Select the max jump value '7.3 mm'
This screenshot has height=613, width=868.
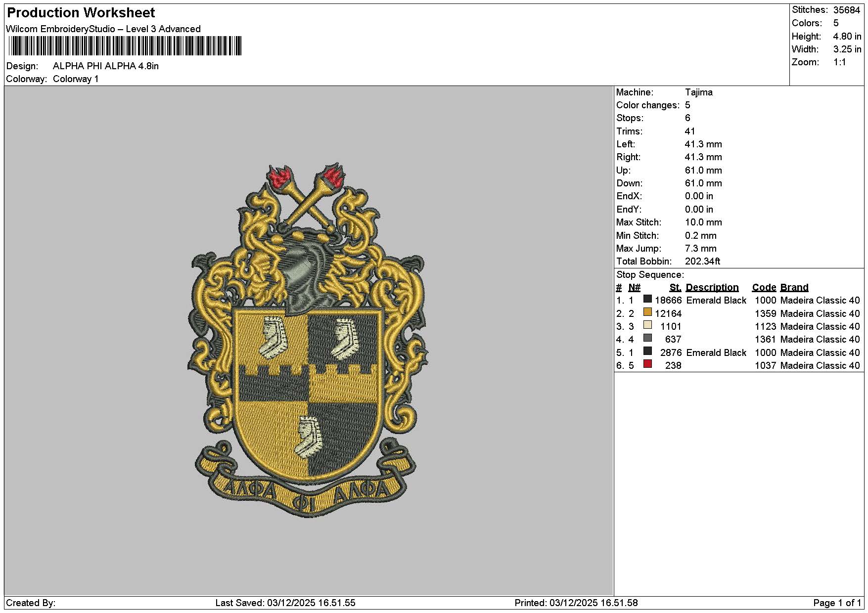point(701,249)
